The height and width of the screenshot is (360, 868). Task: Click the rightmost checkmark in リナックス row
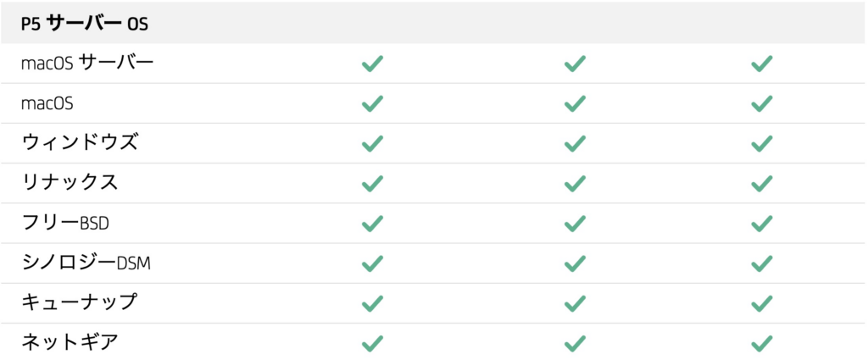[x=762, y=183]
